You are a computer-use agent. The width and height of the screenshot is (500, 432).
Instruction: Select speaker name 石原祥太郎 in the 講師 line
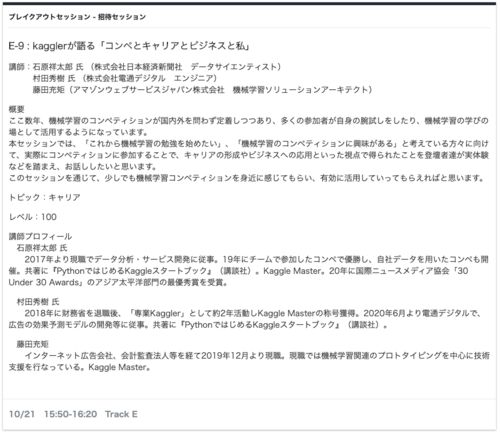pos(53,67)
